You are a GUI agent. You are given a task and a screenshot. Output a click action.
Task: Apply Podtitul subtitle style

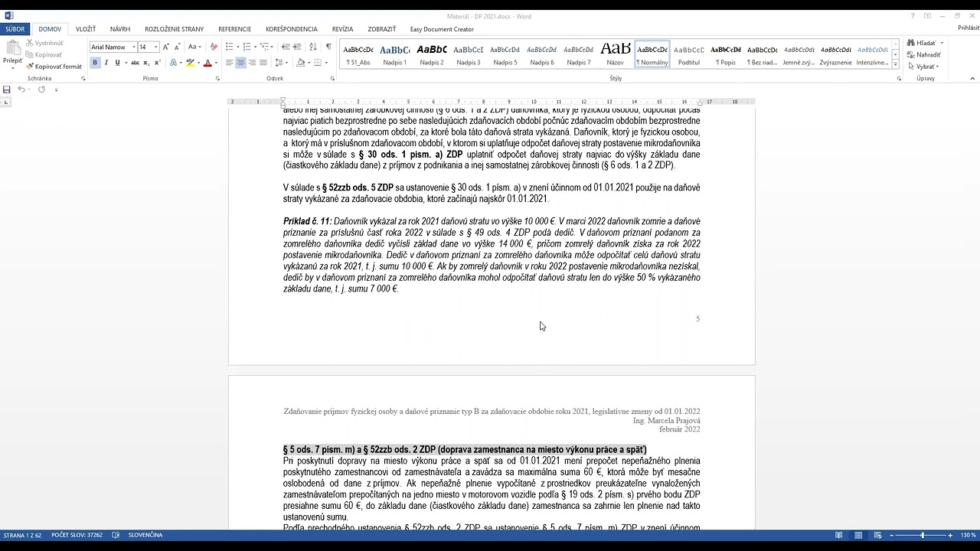(x=689, y=54)
